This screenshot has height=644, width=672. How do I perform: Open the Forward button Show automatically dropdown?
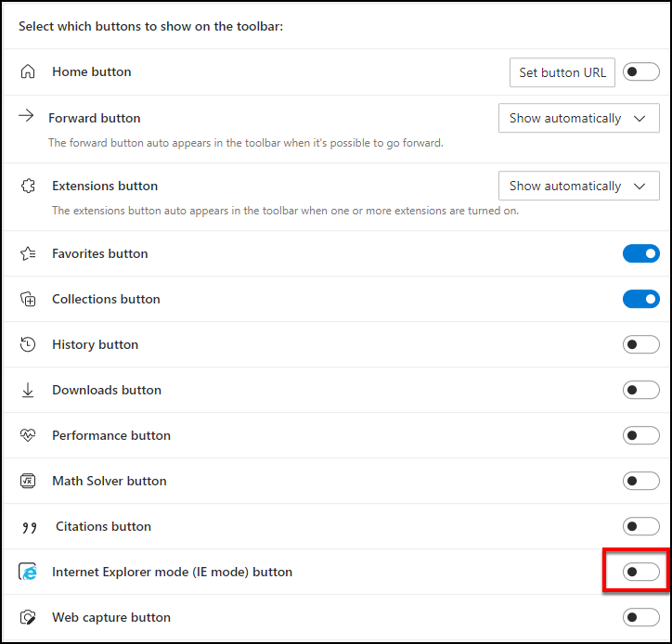pos(578,118)
